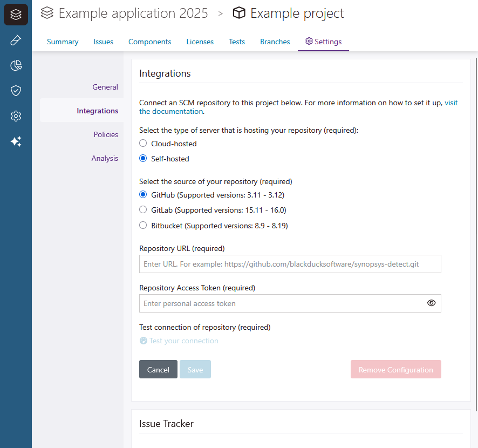Click layers icon beside Example application 2025
Image resolution: width=478 pixels, height=448 pixels.
pyautogui.click(x=47, y=13)
